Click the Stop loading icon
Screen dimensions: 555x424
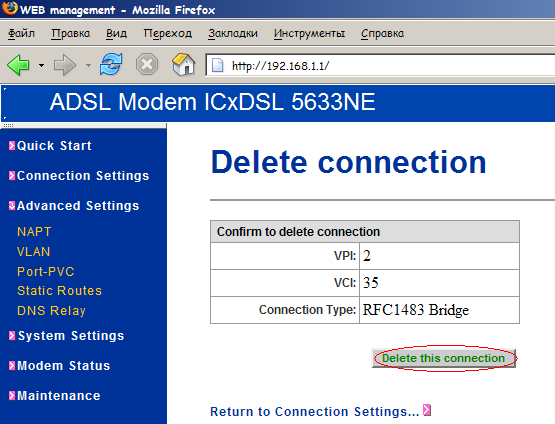pyautogui.click(x=147, y=64)
